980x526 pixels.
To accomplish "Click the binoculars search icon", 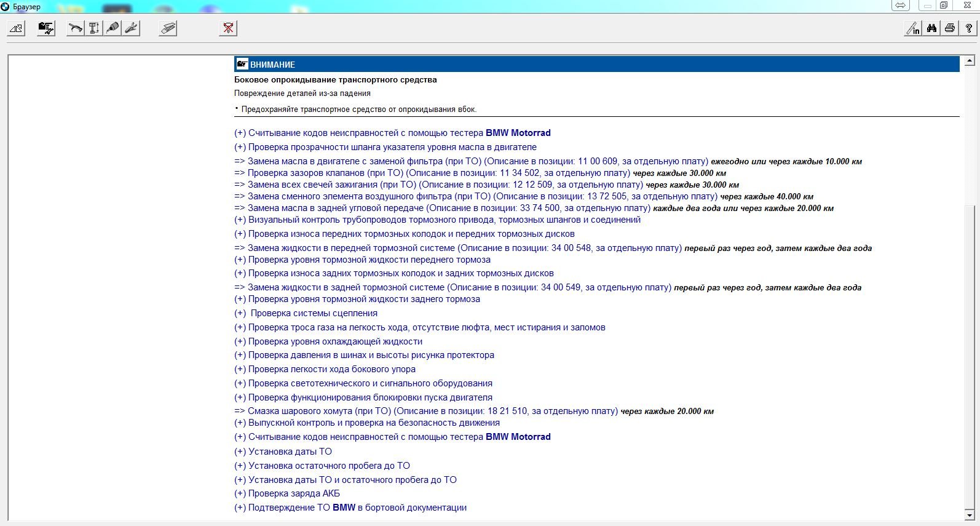I will [x=931, y=28].
